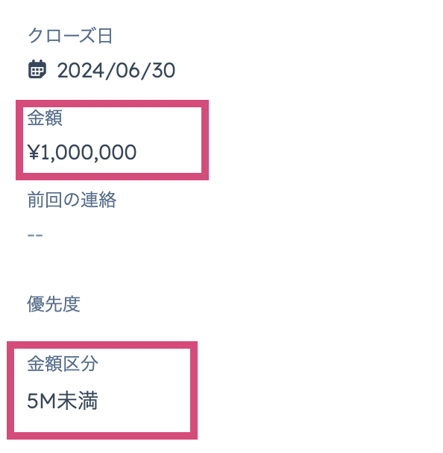Open the 5M未満 amount category dropdown
This screenshot has height=453, width=443.
click(x=62, y=401)
